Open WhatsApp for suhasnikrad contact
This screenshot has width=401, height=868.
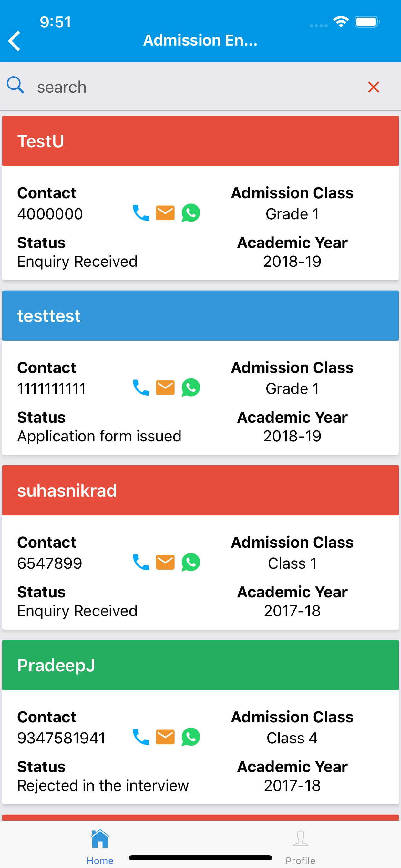click(x=191, y=562)
